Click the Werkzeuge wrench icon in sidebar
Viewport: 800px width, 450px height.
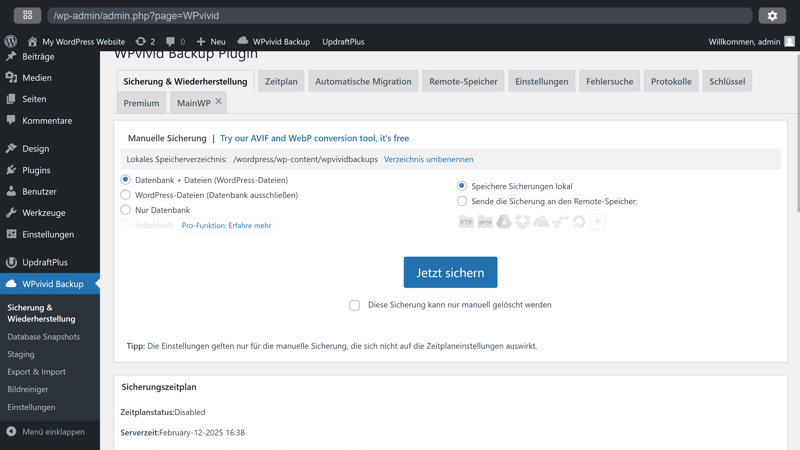[x=11, y=213]
